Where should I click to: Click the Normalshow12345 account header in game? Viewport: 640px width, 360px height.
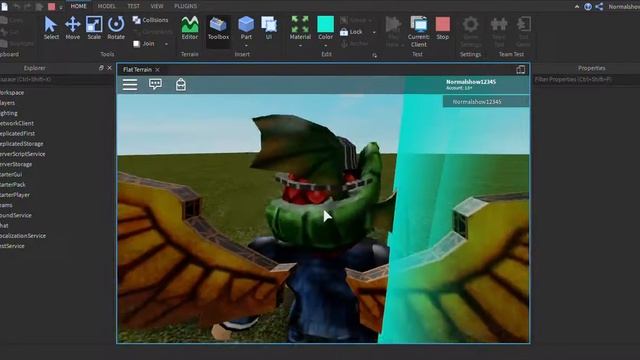tap(471, 84)
